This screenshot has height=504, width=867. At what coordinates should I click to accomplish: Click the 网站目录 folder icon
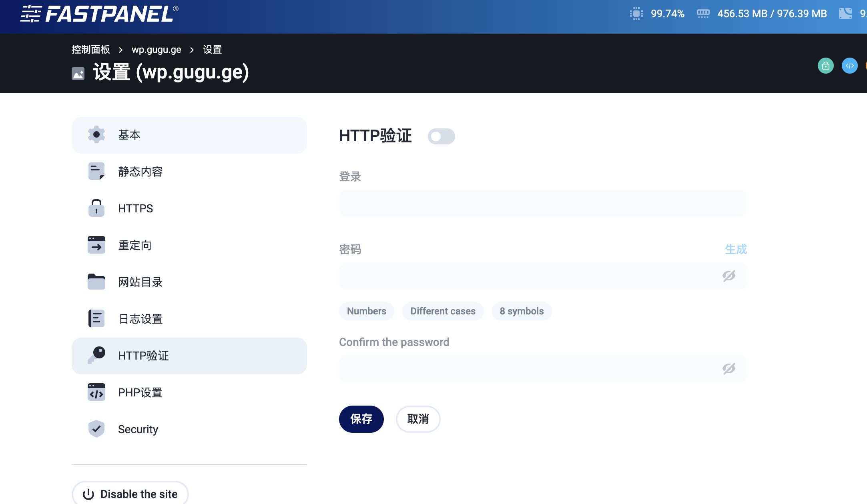click(96, 282)
